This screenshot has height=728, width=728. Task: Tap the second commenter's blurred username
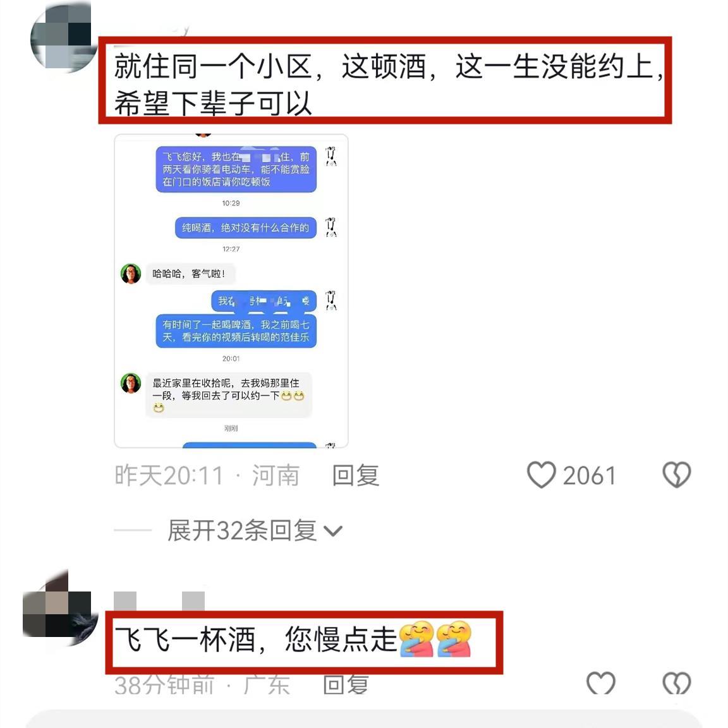coord(159,601)
